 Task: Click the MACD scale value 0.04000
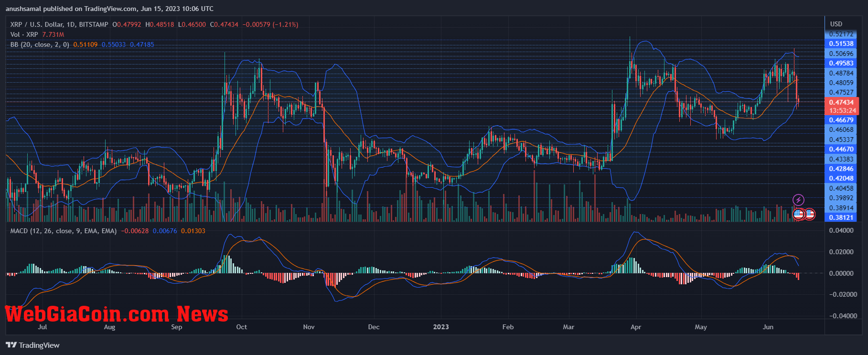841,230
